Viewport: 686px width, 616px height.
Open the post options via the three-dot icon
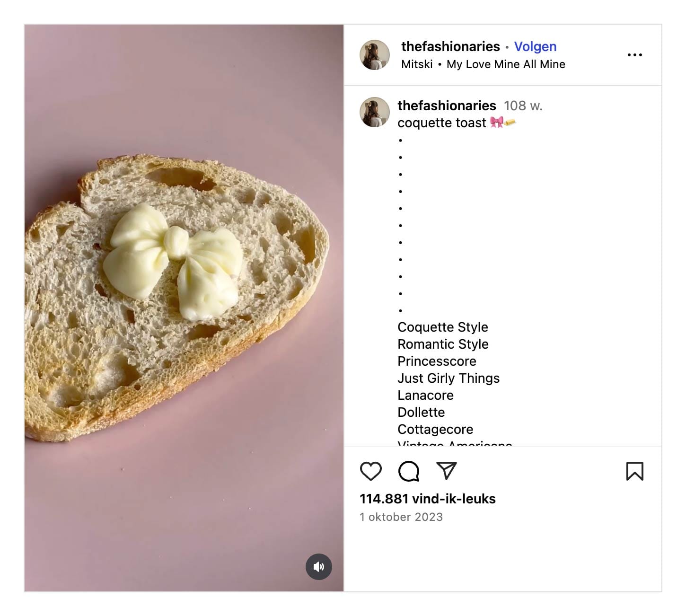point(634,54)
